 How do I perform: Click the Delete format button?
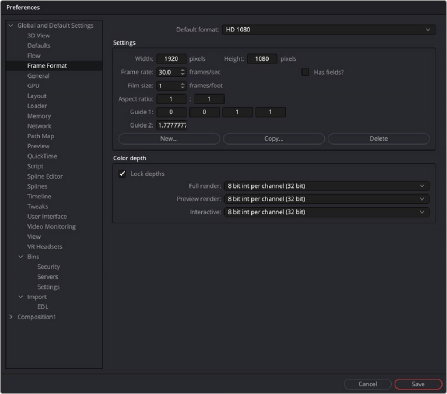point(379,139)
